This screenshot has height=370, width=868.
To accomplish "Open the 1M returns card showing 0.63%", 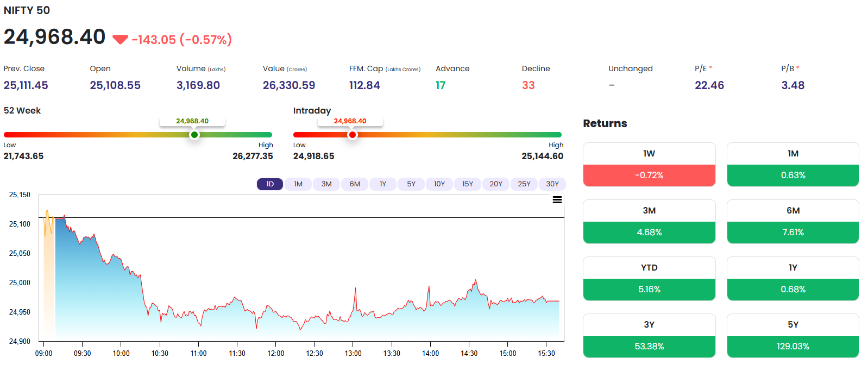I will pyautogui.click(x=793, y=165).
